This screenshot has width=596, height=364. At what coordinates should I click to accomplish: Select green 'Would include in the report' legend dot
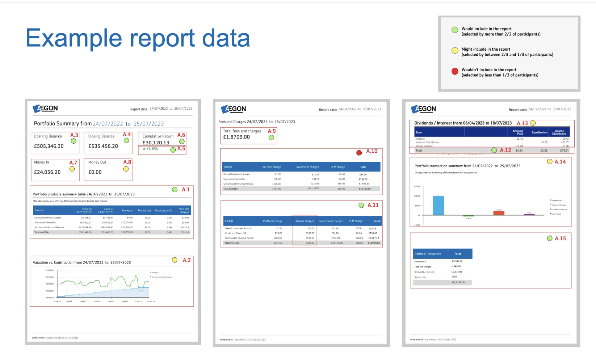coord(455,30)
